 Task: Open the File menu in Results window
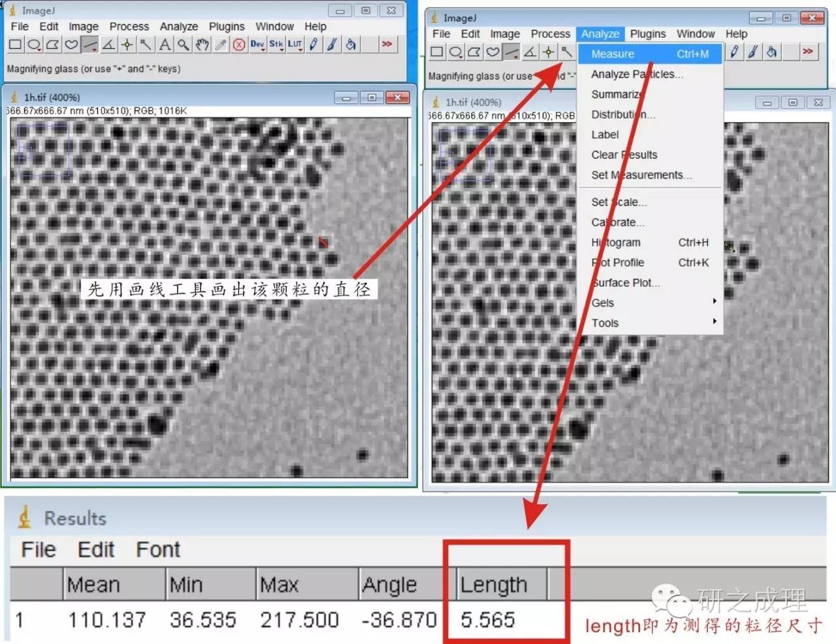pyautogui.click(x=39, y=550)
